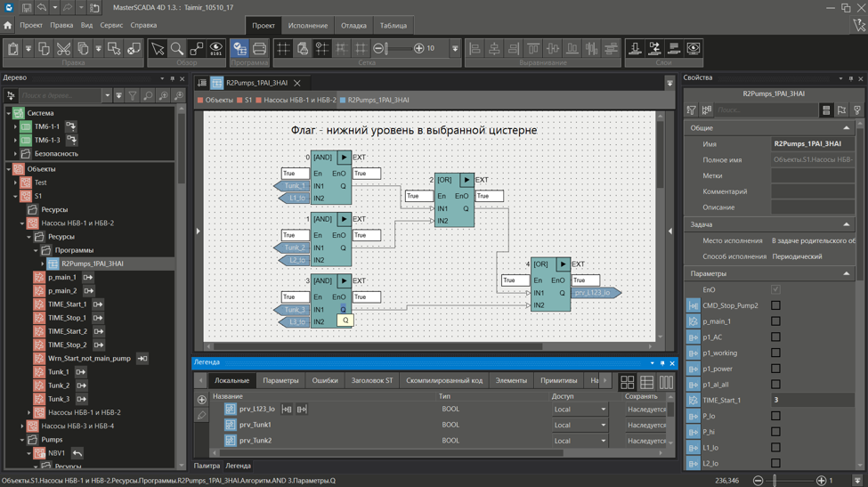This screenshot has height=487, width=868.
Task: Click the send layer down icon
Action: click(x=635, y=49)
